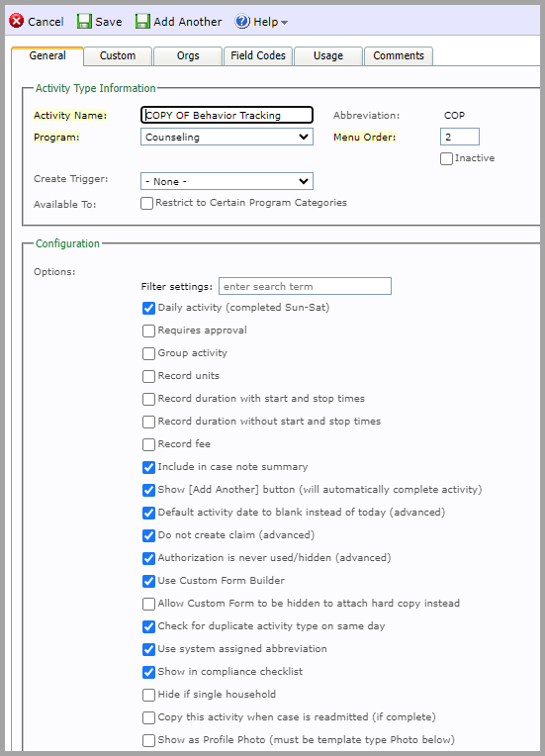Switch to the Usage tab
545x756 pixels.
[328, 56]
